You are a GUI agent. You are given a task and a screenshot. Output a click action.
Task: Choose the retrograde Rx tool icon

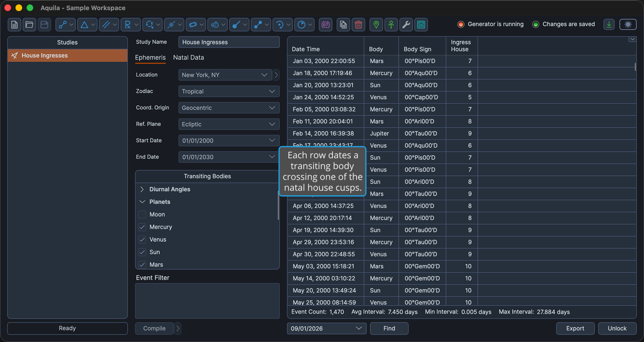pyautogui.click(x=128, y=25)
